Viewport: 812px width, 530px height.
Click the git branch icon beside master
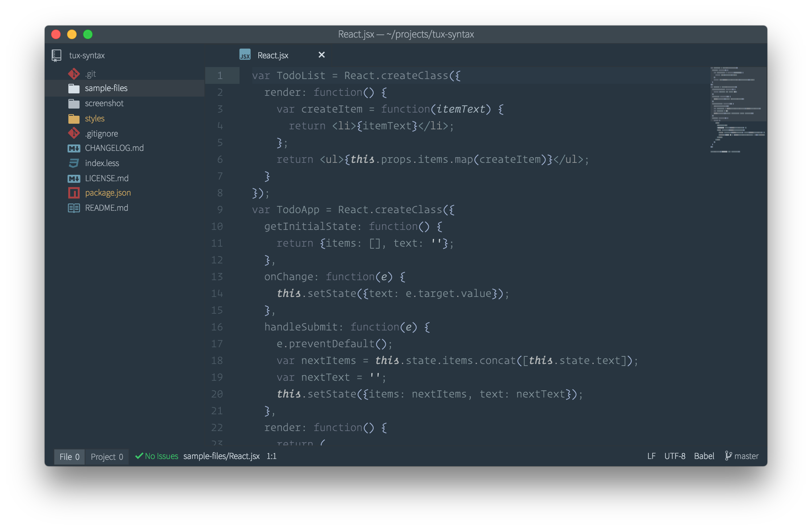728,456
